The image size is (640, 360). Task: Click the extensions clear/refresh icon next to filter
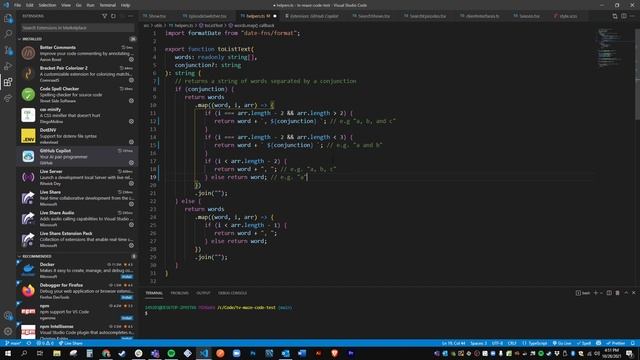pyautogui.click(x=113, y=16)
